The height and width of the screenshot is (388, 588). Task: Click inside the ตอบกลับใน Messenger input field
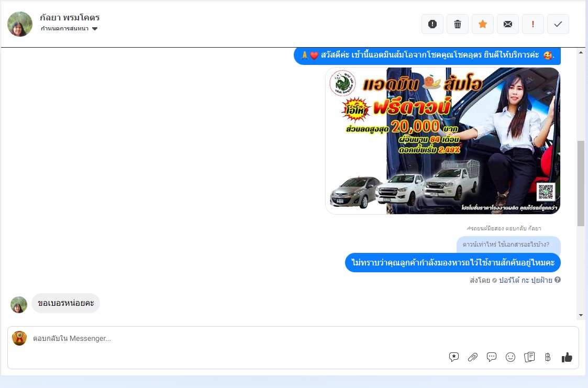tap(293, 338)
